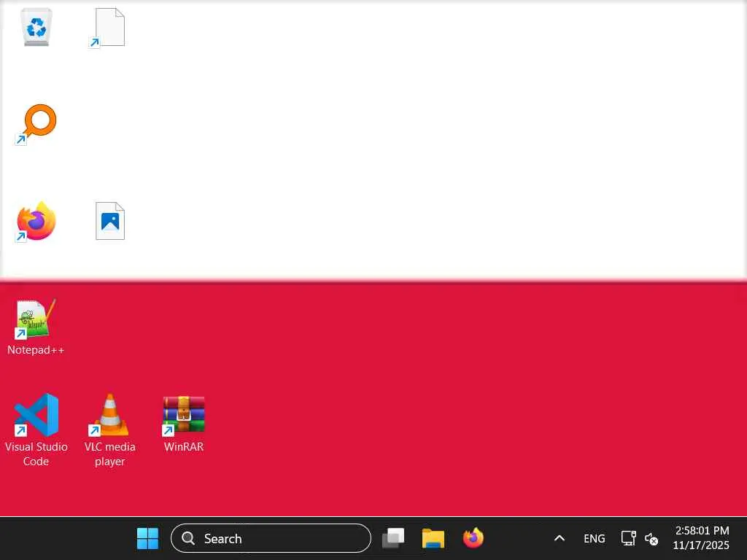This screenshot has width=747, height=560.
Task: Open the network status tray icon
Action: (x=628, y=539)
